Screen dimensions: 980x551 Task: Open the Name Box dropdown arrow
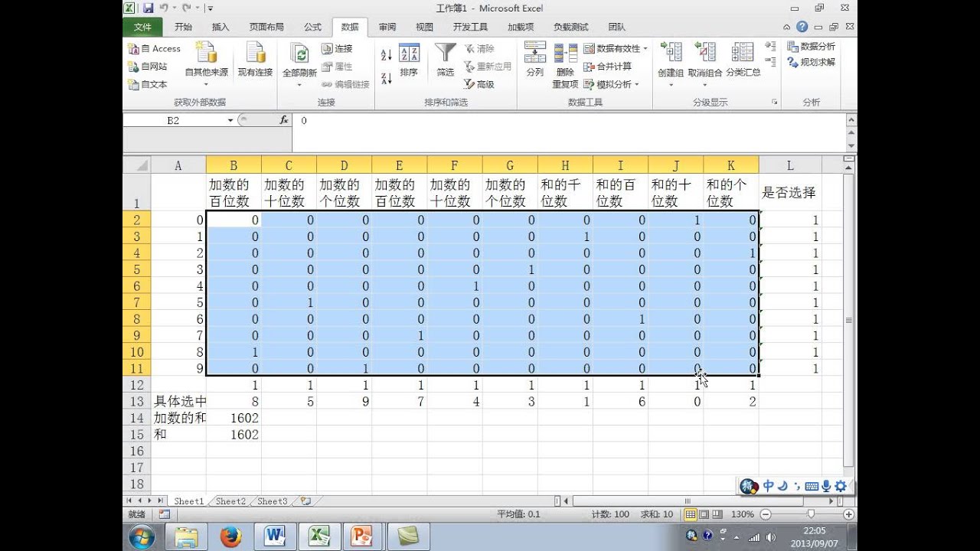click(x=230, y=121)
